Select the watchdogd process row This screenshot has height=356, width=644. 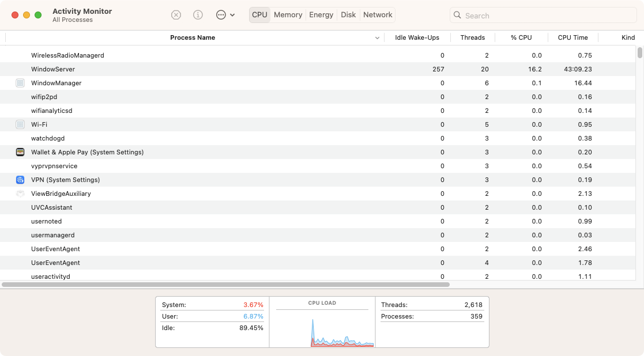[x=318, y=138]
